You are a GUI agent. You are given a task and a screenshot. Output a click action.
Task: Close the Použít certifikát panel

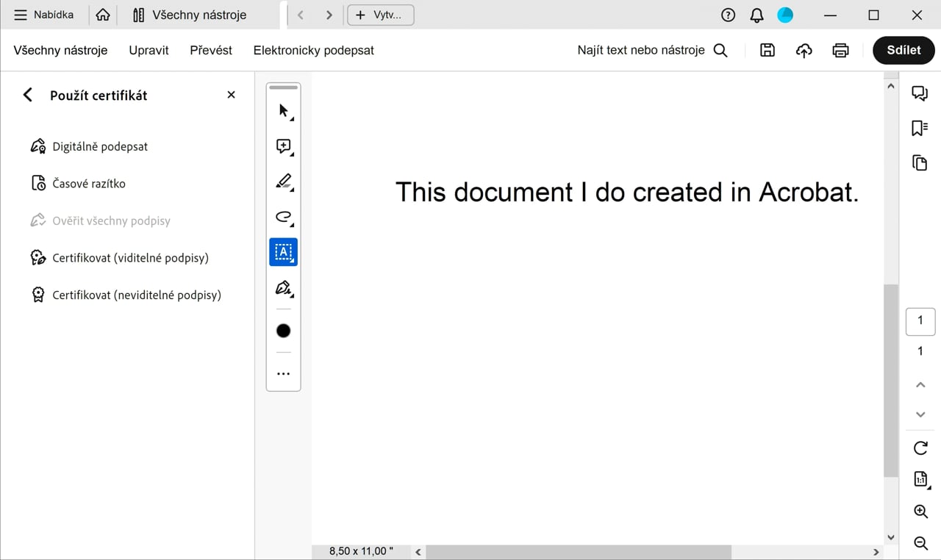[x=231, y=95]
